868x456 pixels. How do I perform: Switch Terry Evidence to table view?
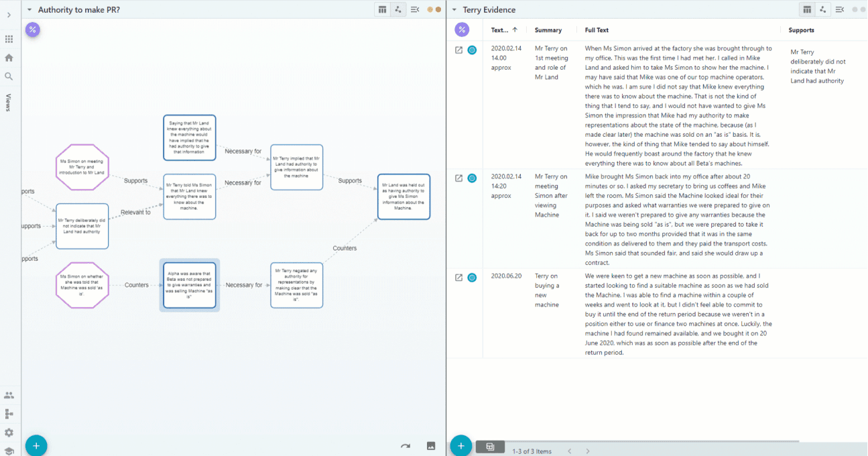(807, 9)
